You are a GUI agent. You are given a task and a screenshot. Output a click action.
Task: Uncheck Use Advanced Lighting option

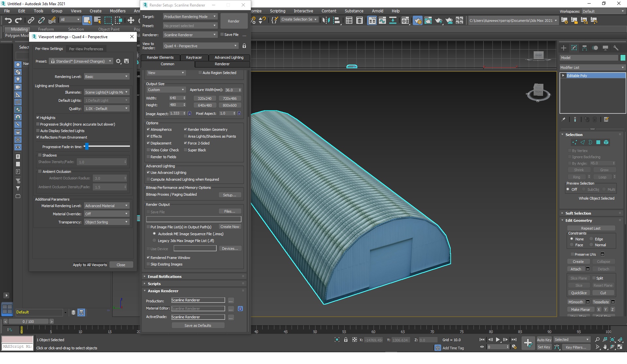pyautogui.click(x=148, y=173)
